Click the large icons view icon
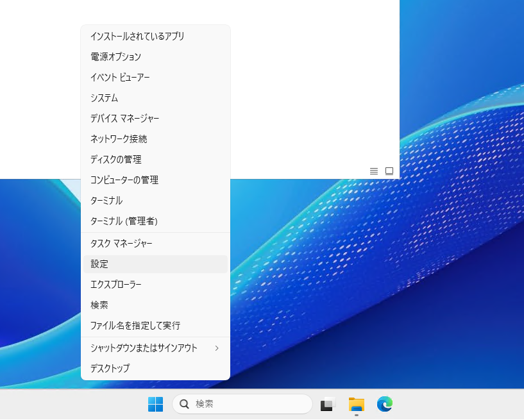 (x=389, y=171)
